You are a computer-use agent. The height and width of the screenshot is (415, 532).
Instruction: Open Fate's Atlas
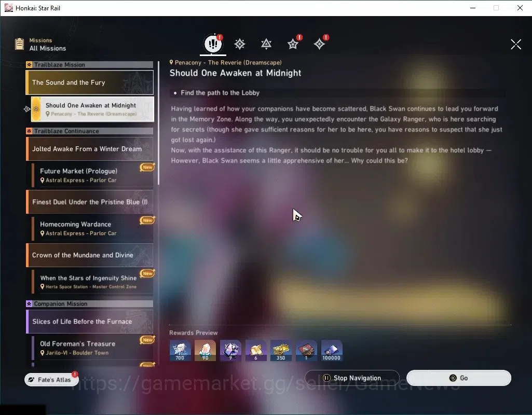tap(51, 379)
